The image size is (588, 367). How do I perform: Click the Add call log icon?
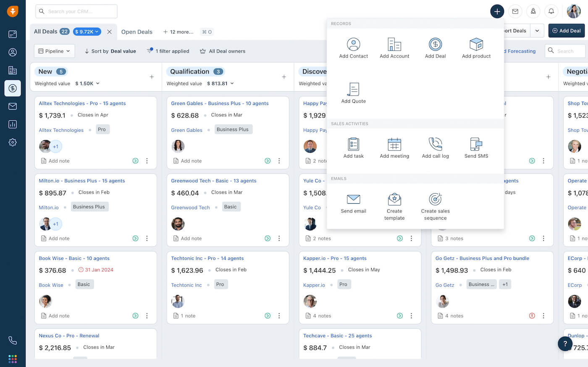coord(435,144)
